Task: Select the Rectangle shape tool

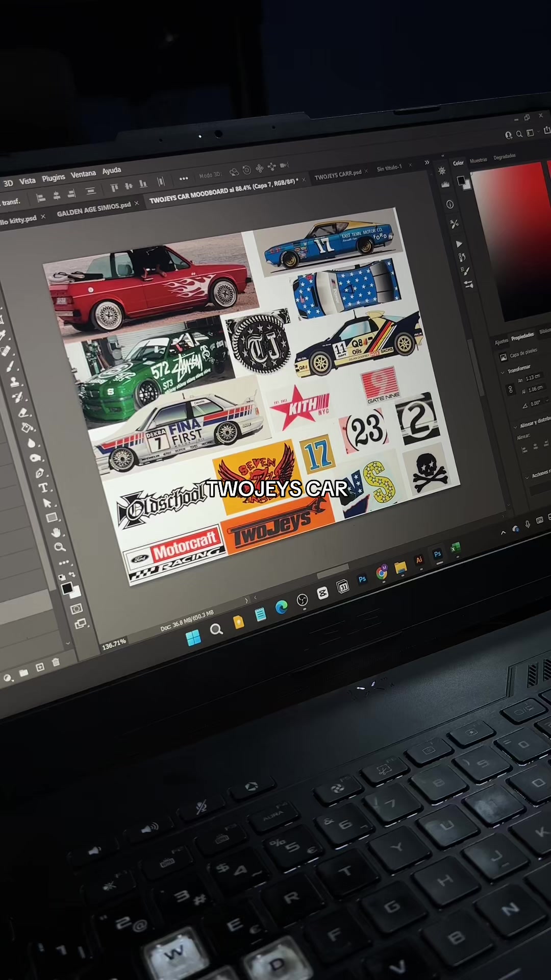Action: click(52, 518)
